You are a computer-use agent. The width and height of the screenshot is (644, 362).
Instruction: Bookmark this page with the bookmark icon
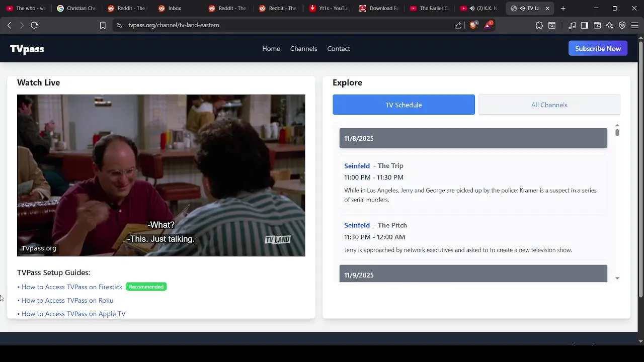coord(103,25)
